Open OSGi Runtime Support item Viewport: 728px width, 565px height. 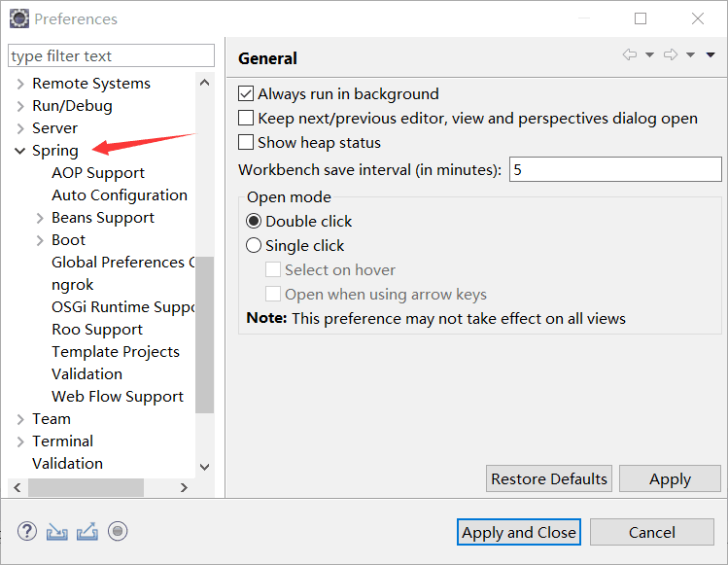123,307
